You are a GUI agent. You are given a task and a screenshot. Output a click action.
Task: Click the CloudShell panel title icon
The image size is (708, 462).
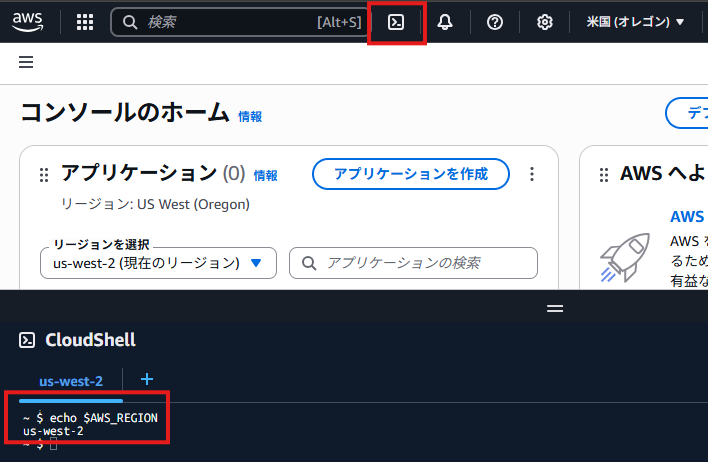pyautogui.click(x=27, y=340)
